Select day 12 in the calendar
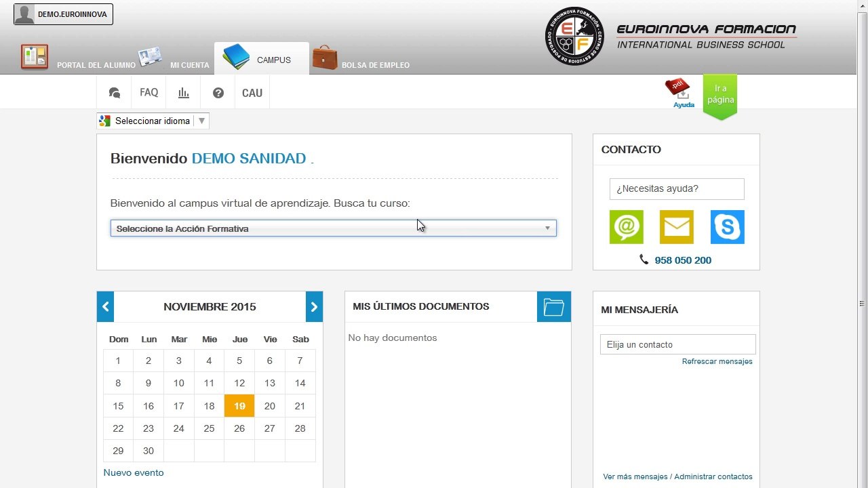 239,383
